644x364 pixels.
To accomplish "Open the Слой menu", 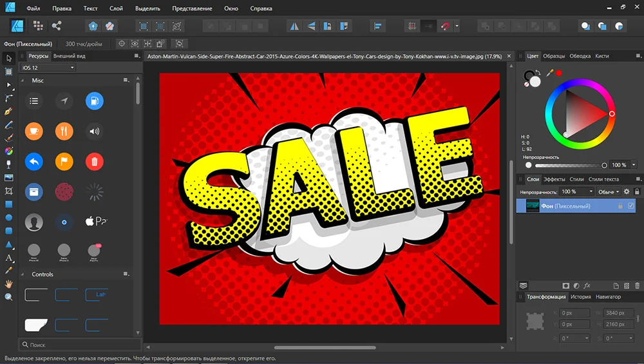I will (x=116, y=9).
